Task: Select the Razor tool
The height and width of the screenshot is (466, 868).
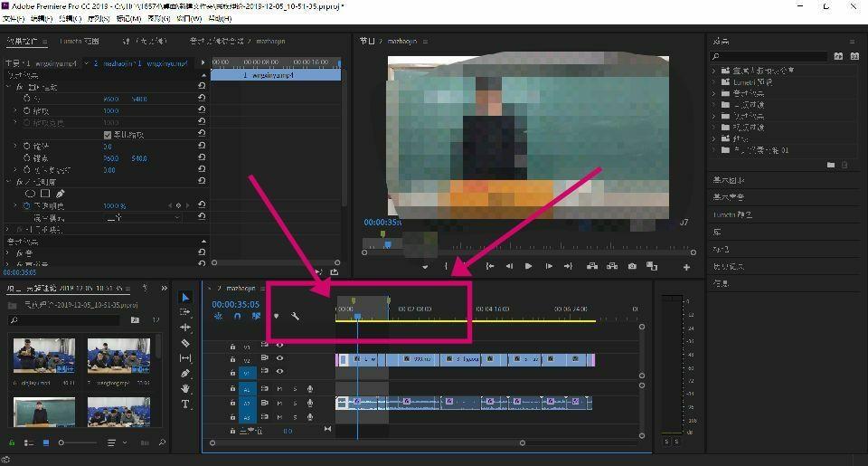Action: pyautogui.click(x=185, y=343)
